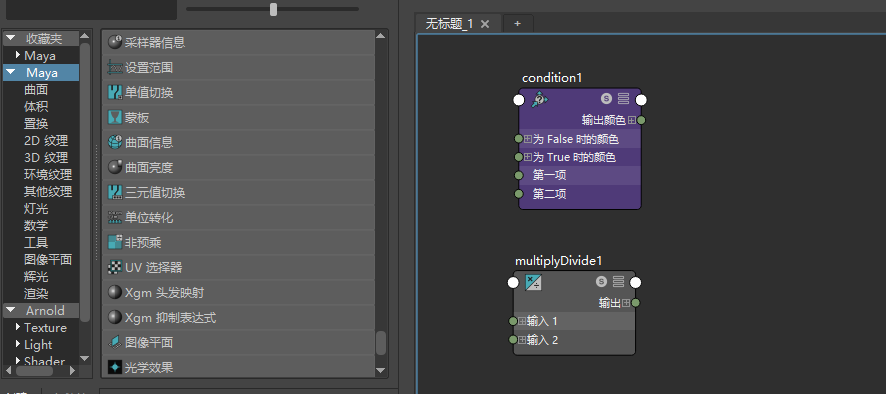Image resolution: width=886 pixels, height=394 pixels.
Task: Select the 光学效果 node icon
Action: [x=115, y=367]
